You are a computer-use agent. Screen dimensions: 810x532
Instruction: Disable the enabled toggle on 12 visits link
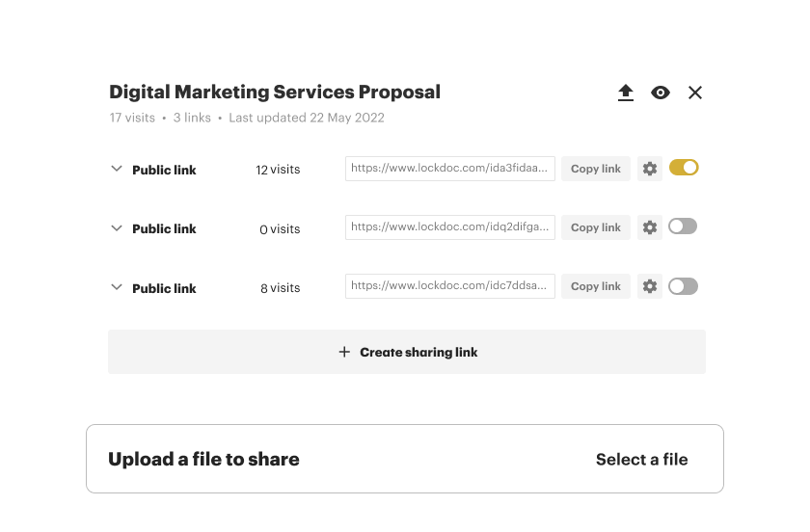[684, 168]
